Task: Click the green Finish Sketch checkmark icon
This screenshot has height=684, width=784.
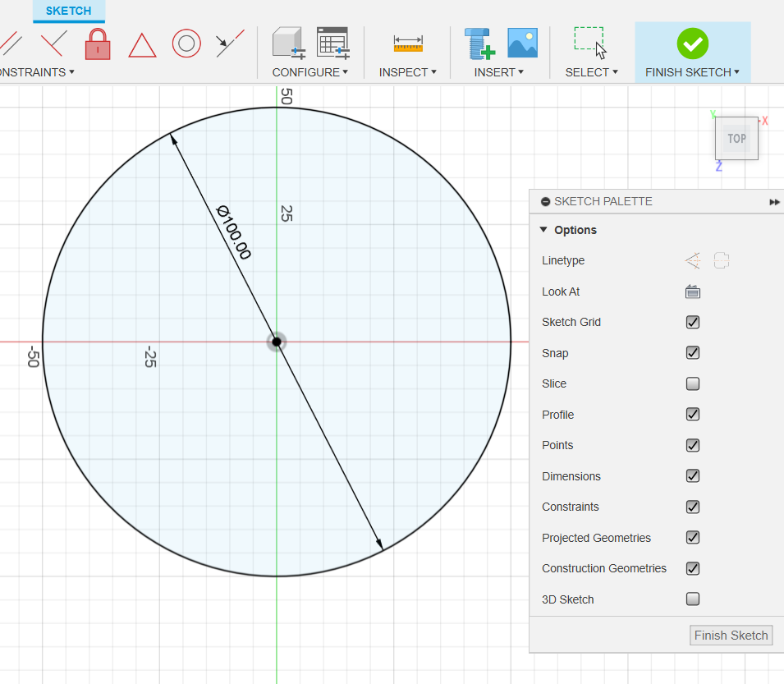Action: 692,43
